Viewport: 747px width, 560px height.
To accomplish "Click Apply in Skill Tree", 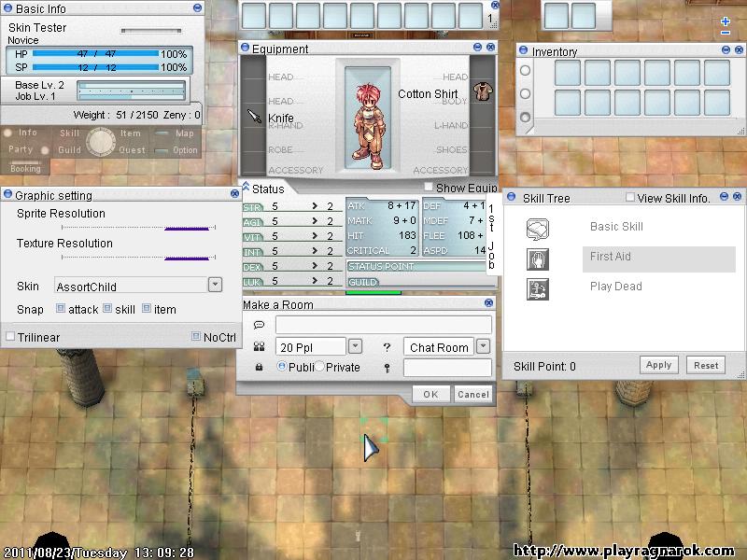I will [659, 365].
